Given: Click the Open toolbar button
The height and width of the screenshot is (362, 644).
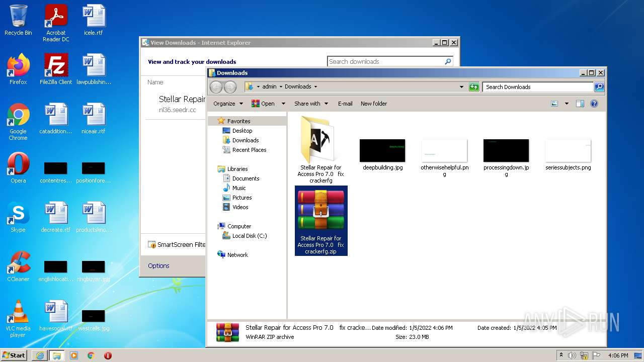Looking at the screenshot, I should click(x=263, y=104).
